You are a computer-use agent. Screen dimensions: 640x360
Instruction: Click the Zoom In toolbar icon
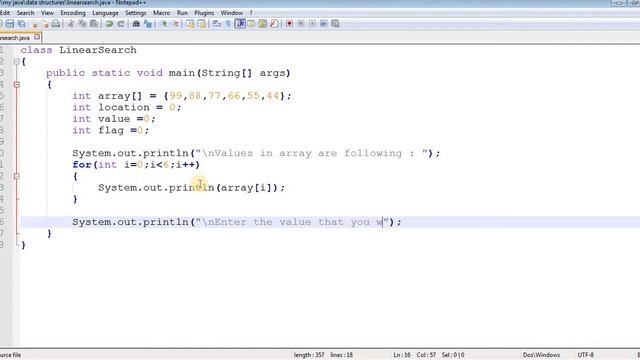click(x=164, y=24)
